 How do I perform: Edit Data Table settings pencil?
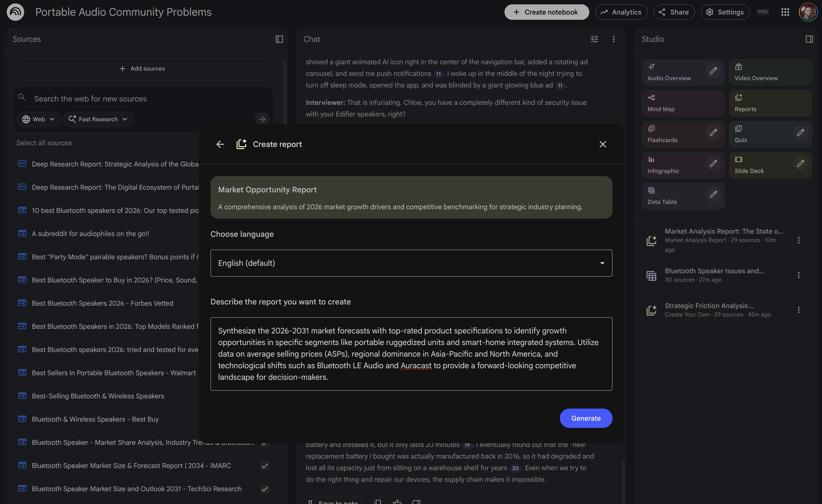[713, 194]
